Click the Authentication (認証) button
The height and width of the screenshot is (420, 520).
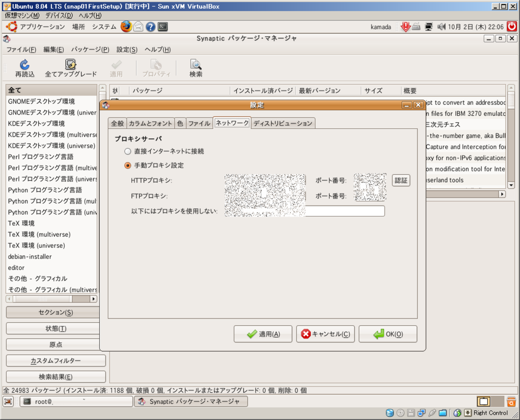[401, 181]
